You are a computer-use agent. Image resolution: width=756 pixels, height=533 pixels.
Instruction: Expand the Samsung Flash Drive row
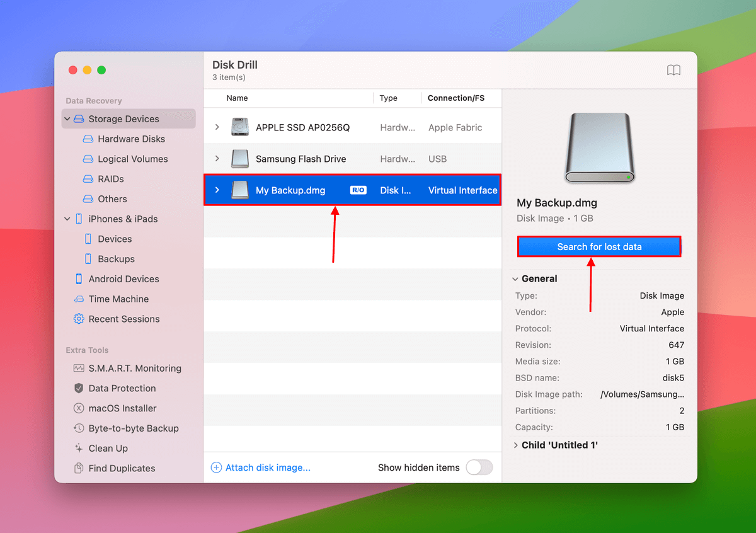point(217,159)
